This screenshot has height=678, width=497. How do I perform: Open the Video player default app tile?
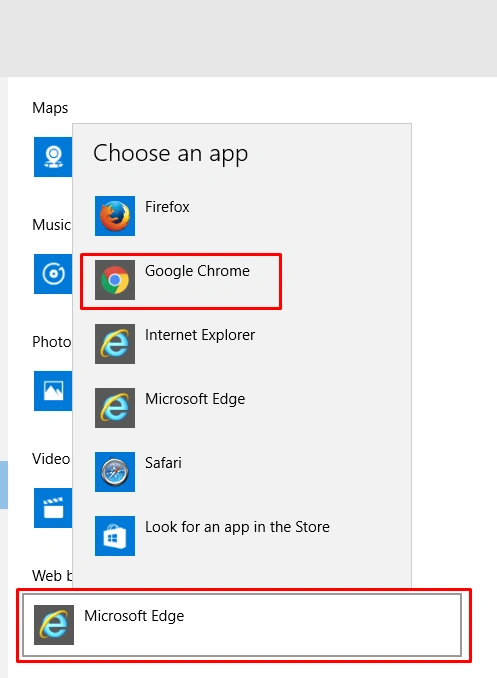click(x=53, y=508)
